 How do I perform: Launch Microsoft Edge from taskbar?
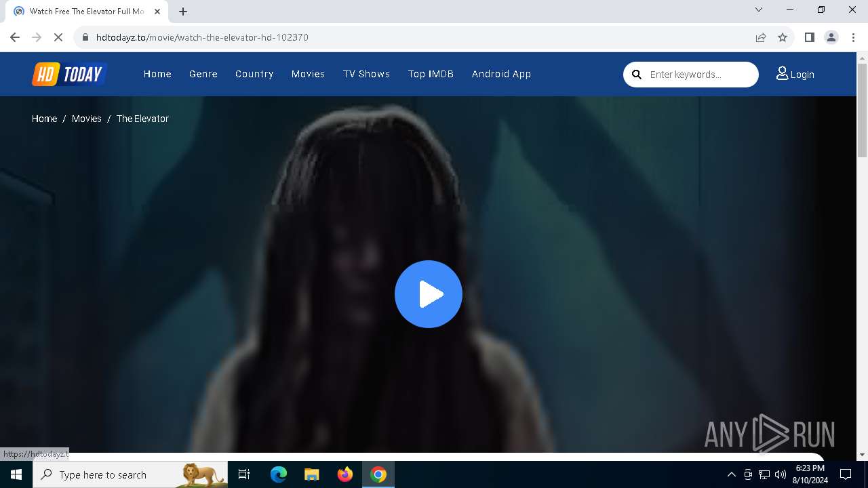coord(279,474)
